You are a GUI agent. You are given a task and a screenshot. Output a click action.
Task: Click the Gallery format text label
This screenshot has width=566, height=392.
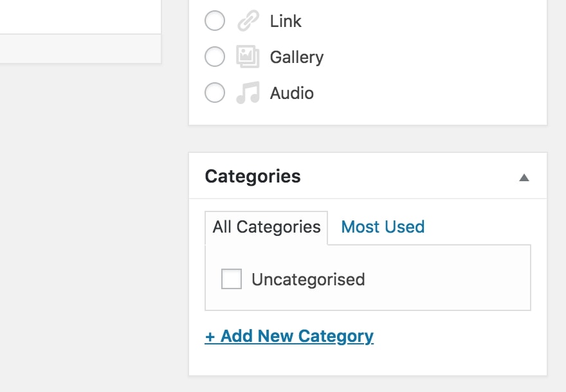coord(297,57)
